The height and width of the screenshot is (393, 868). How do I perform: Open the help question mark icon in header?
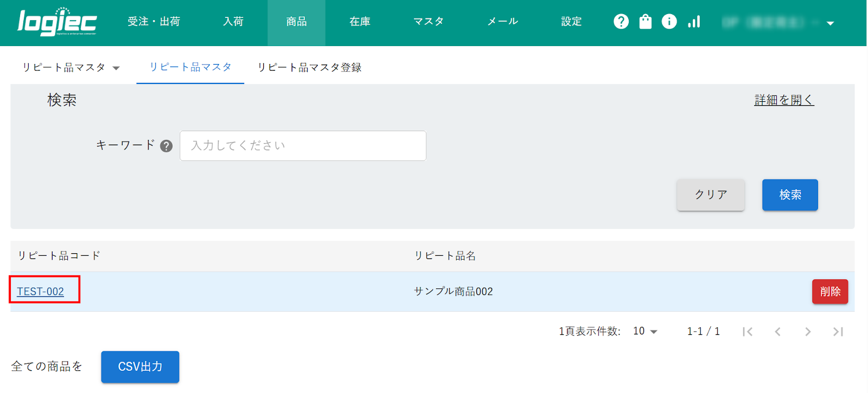coord(621,22)
